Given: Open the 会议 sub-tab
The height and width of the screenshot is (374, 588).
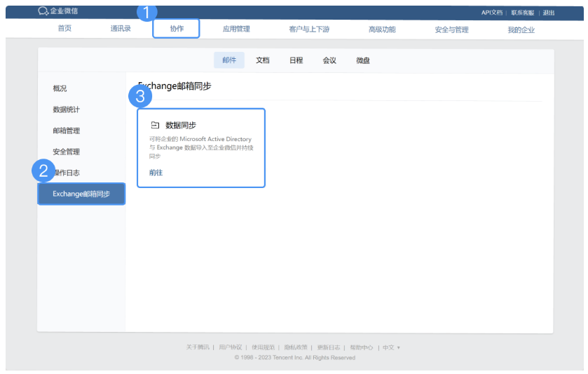Looking at the screenshot, I should pos(329,60).
